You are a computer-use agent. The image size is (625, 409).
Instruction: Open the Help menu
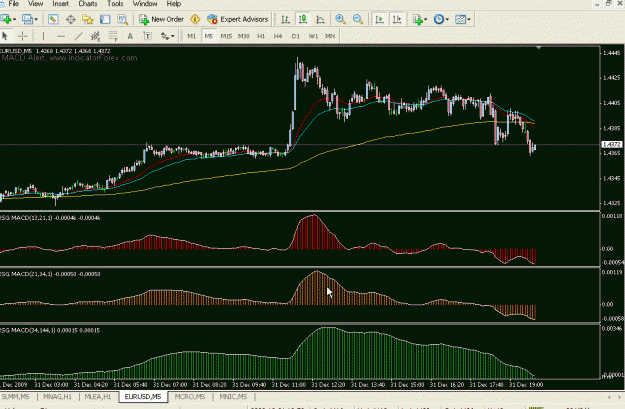[173, 4]
